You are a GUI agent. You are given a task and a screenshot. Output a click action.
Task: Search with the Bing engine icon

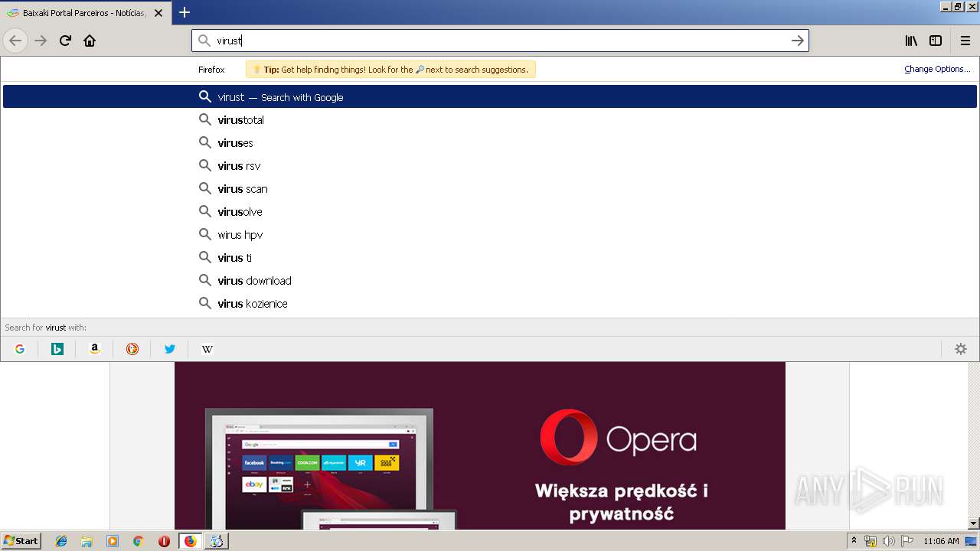click(57, 349)
